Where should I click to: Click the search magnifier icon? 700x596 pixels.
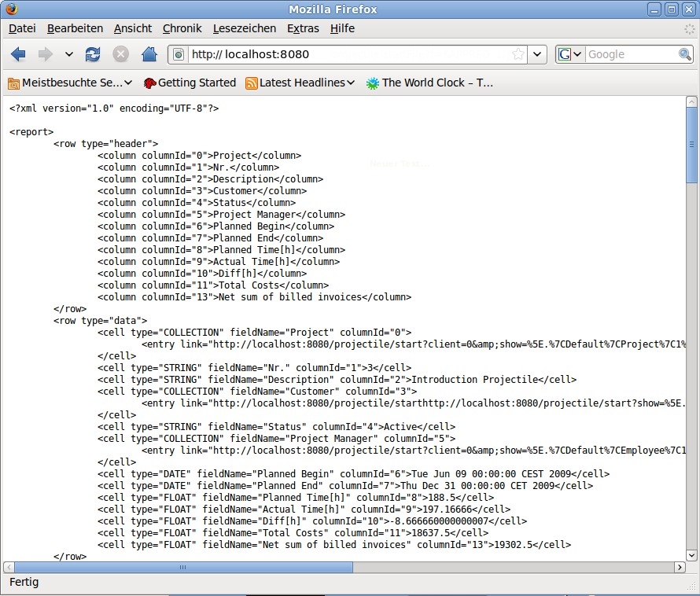pos(685,54)
